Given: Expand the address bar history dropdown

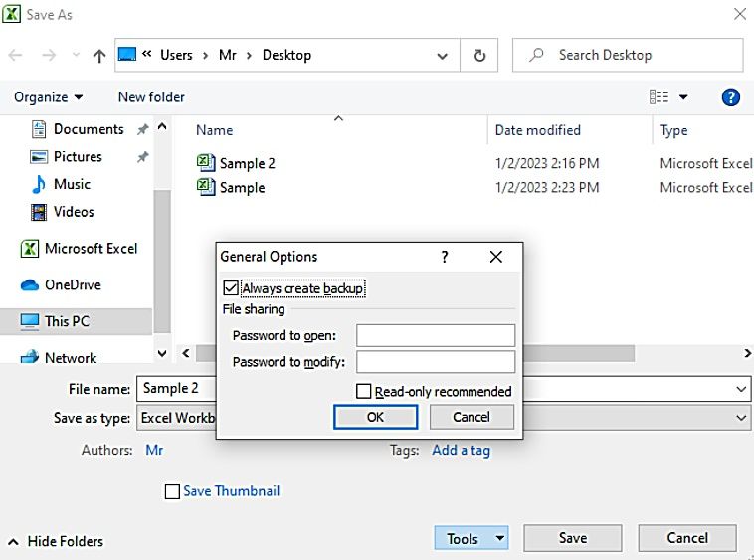Looking at the screenshot, I should coord(442,56).
